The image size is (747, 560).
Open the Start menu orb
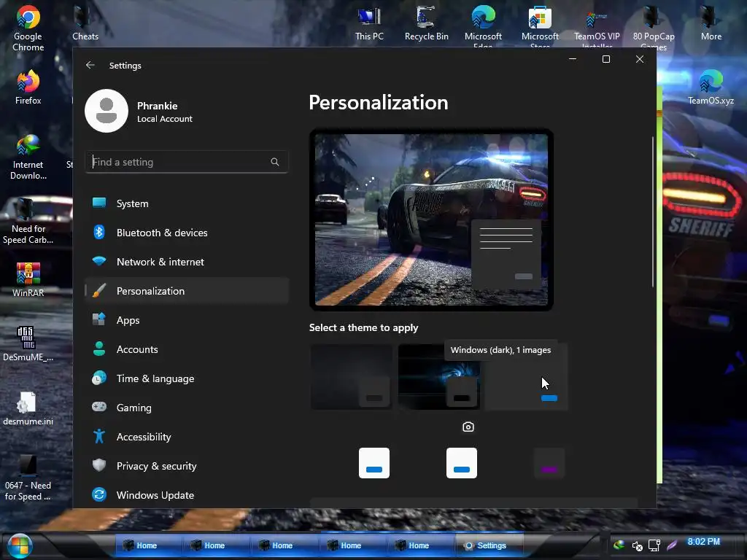pyautogui.click(x=20, y=545)
